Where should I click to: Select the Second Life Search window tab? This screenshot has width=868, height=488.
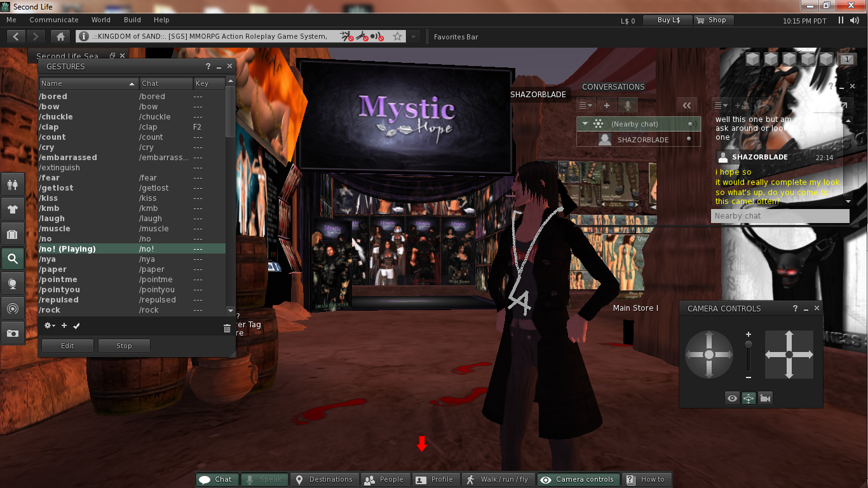tap(67, 57)
